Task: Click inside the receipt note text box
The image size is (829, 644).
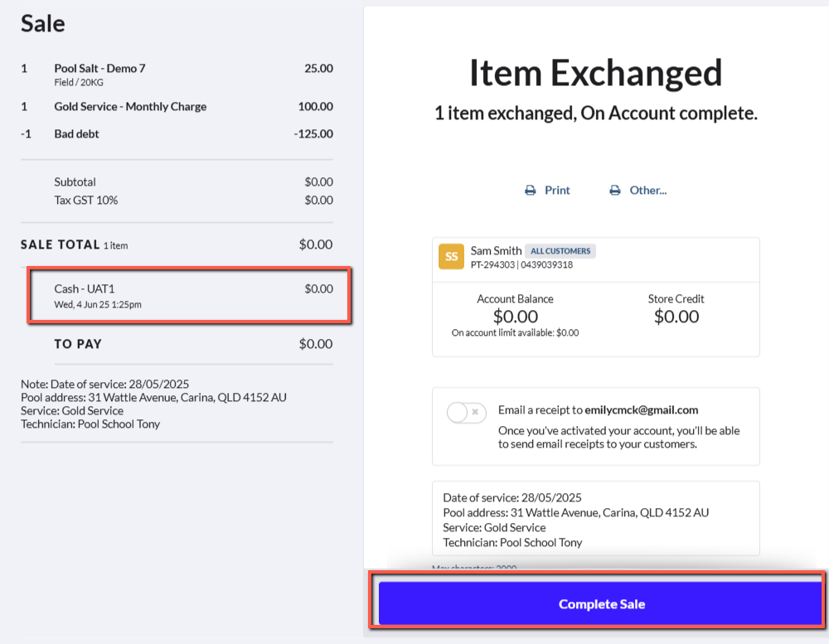Action: pos(595,520)
